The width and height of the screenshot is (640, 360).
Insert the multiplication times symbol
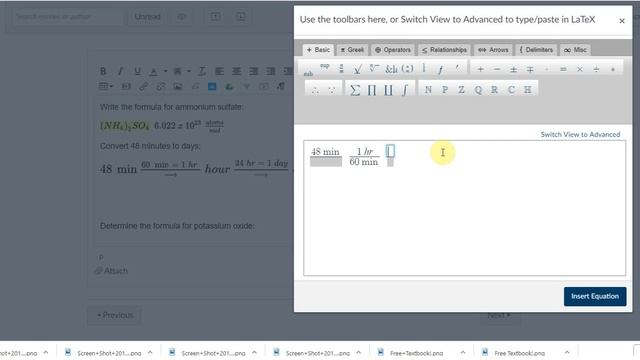580,69
